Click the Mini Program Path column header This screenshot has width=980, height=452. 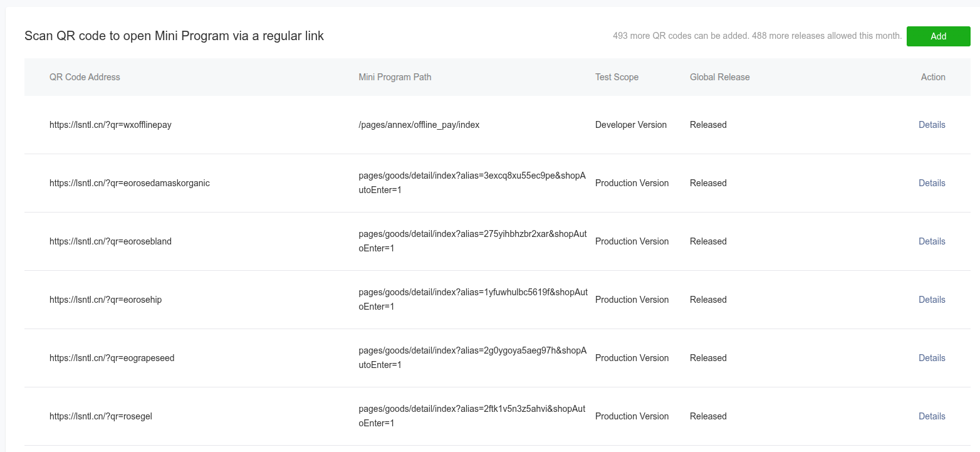(x=395, y=77)
